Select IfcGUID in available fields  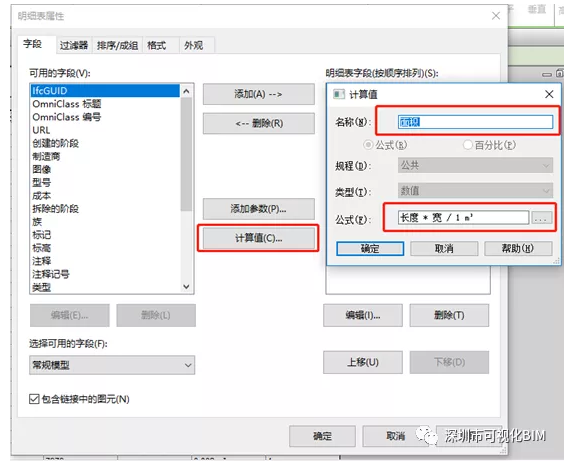[105, 91]
